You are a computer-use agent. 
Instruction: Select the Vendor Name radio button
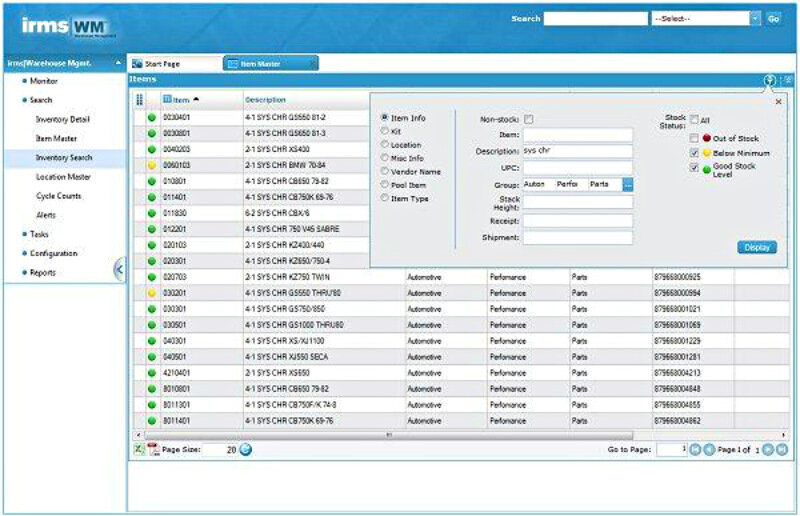[x=385, y=171]
